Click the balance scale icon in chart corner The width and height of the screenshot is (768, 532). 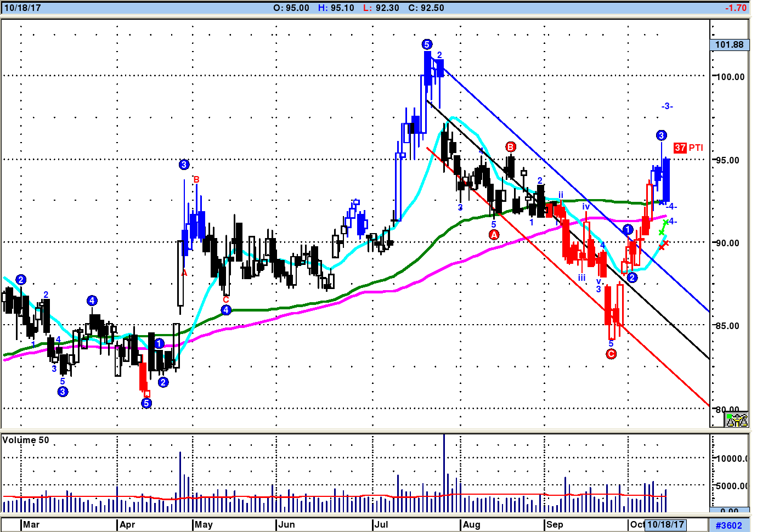tap(737, 420)
